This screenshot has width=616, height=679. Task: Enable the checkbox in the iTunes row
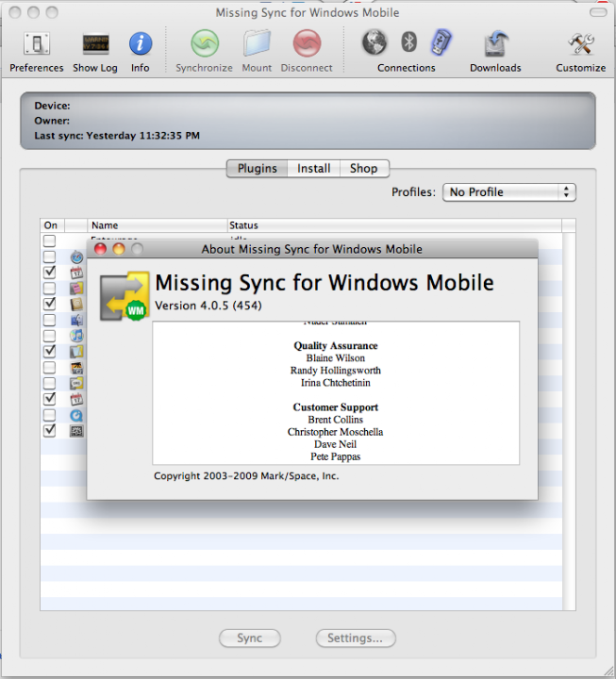coord(49,336)
